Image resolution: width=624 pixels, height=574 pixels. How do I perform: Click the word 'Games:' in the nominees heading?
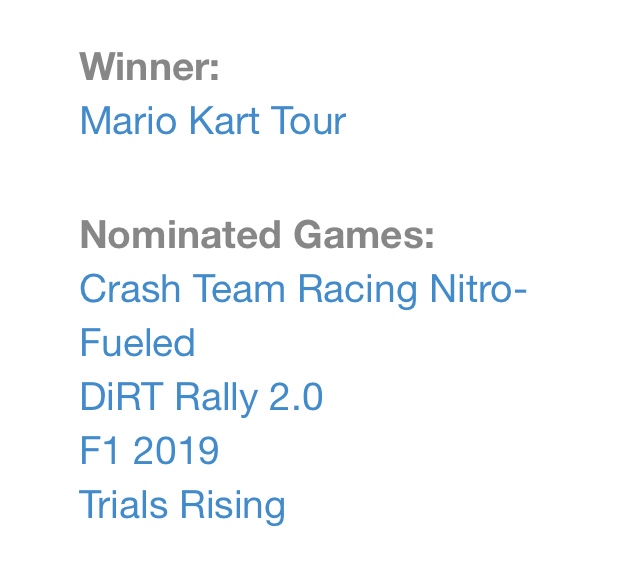pyautogui.click(x=364, y=235)
